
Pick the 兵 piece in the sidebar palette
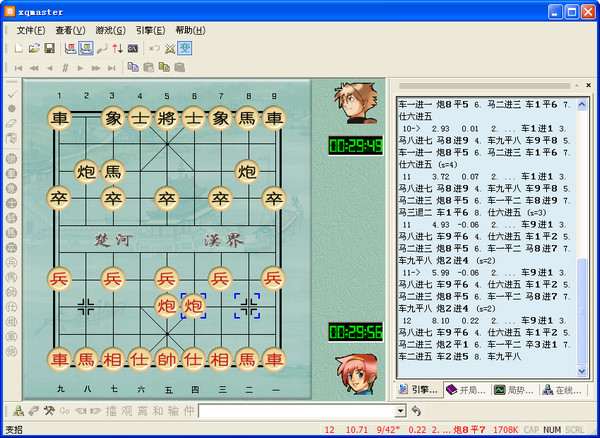point(12,262)
